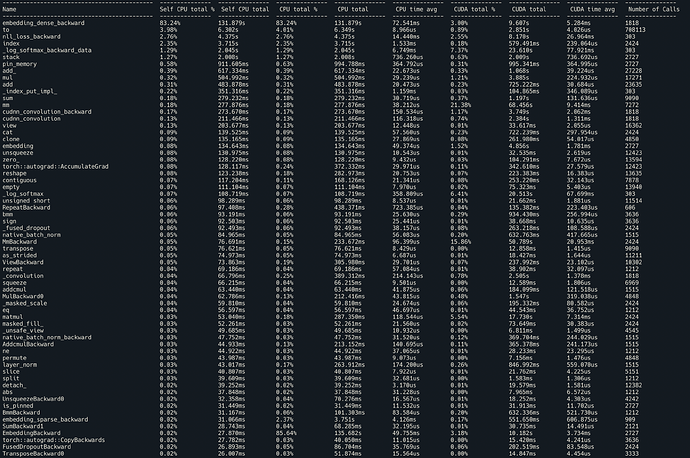
Task: Select the _convolution row name
Action: coord(23,276)
